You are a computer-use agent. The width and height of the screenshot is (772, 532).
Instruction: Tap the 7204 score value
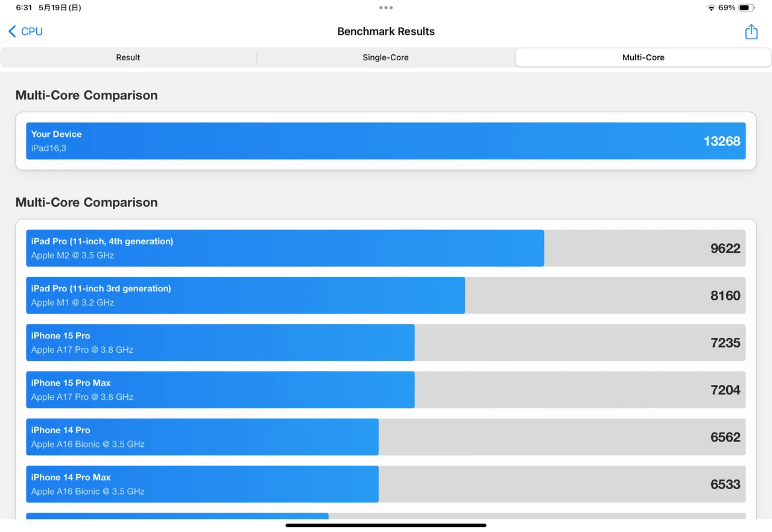(726, 390)
